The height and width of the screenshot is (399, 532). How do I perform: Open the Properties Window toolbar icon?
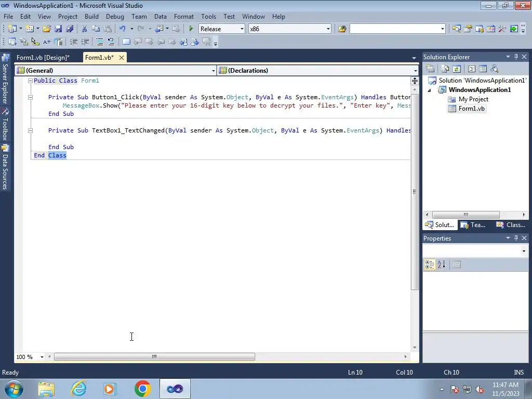pos(468,29)
